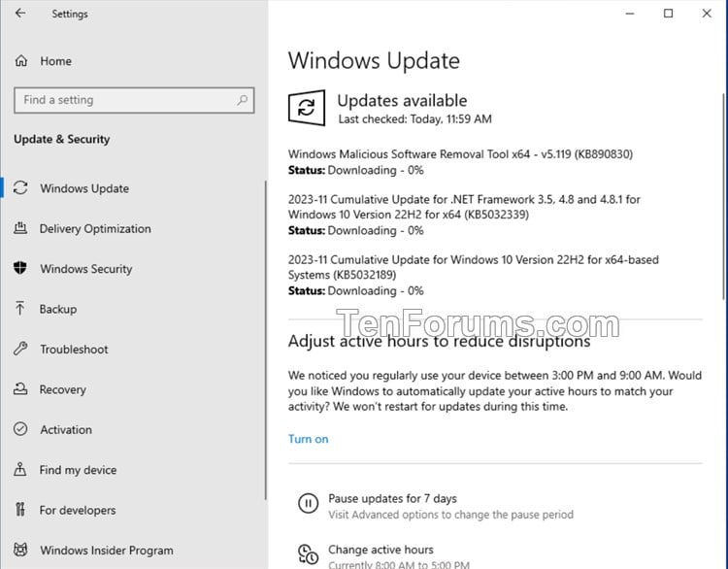Image resolution: width=728 pixels, height=569 pixels.
Task: Click the Recovery icon
Action: pos(20,388)
